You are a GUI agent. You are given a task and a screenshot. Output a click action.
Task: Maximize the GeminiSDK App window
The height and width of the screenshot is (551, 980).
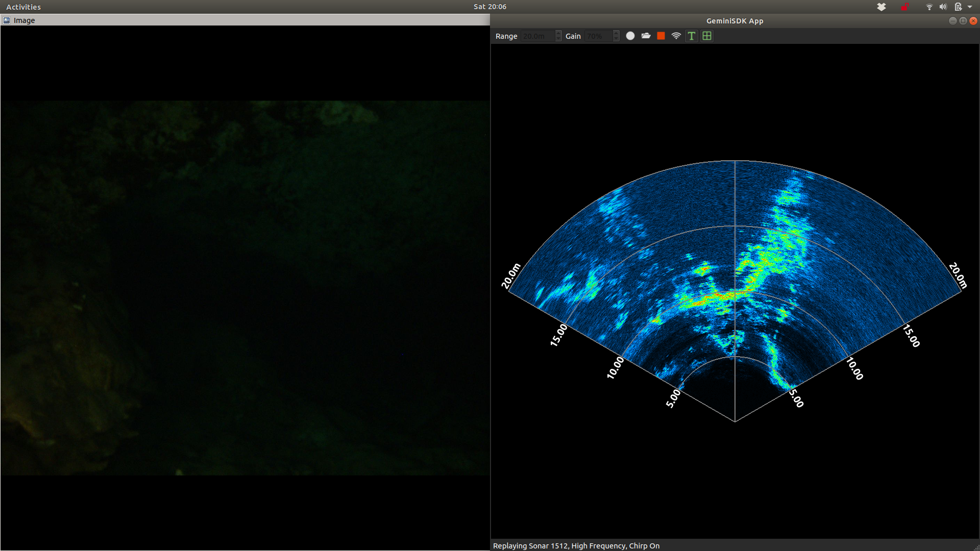click(x=963, y=21)
